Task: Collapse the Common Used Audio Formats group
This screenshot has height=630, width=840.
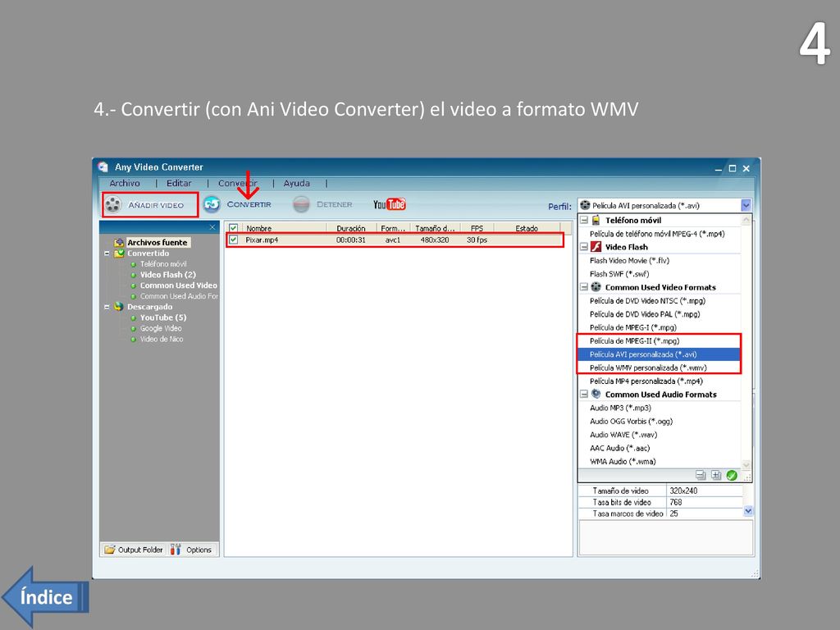Action: (584, 395)
